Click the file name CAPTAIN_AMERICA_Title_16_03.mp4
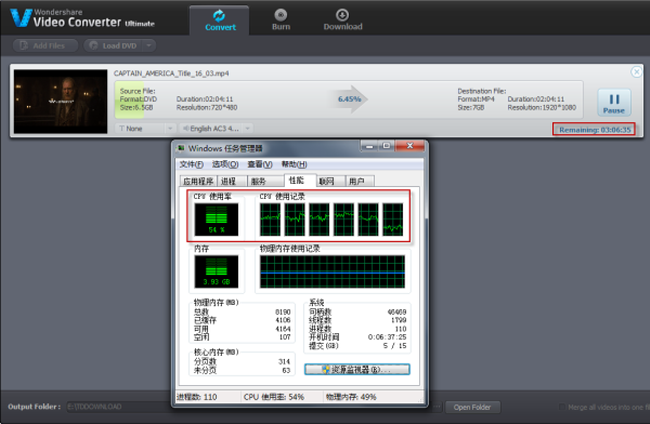Image resolution: width=650 pixels, height=424 pixels. (171, 73)
